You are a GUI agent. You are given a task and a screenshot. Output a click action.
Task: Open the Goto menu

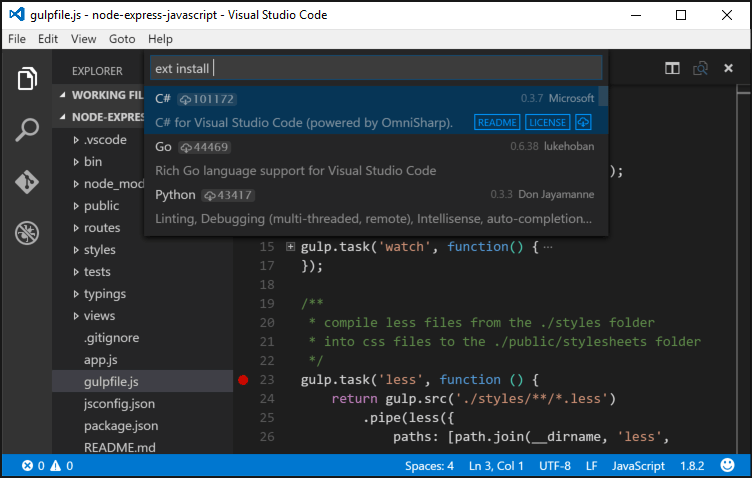point(122,39)
